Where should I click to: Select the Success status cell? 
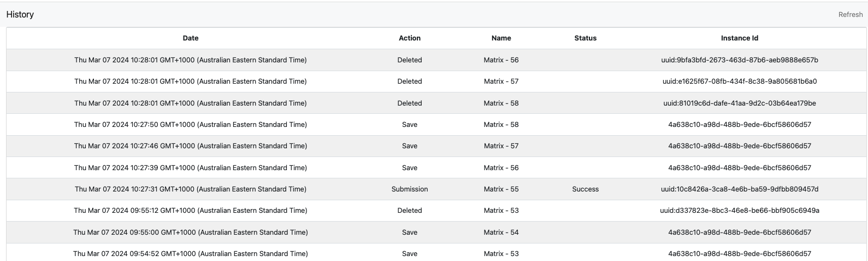585,189
